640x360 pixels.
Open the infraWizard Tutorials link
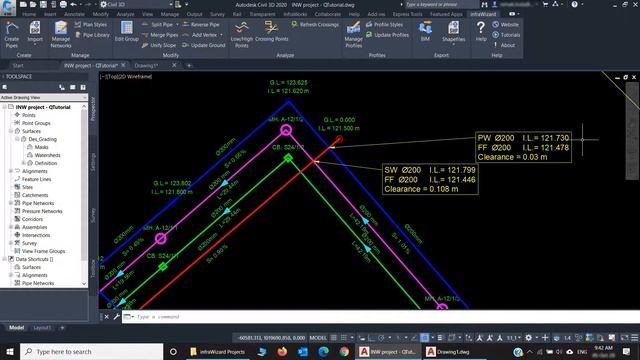click(x=506, y=35)
